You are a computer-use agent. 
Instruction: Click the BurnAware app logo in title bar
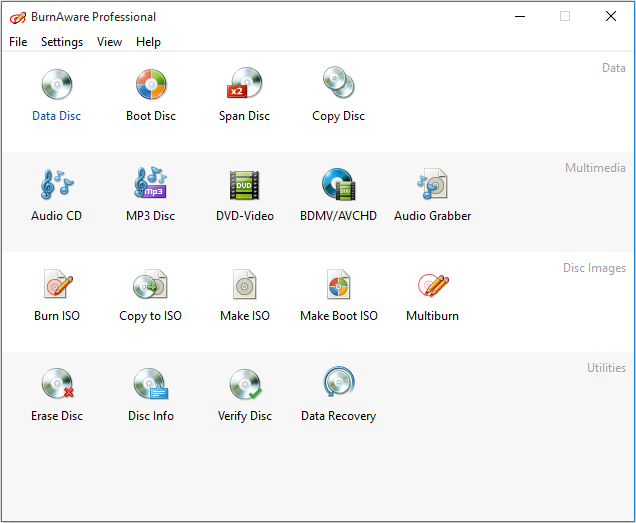18,17
